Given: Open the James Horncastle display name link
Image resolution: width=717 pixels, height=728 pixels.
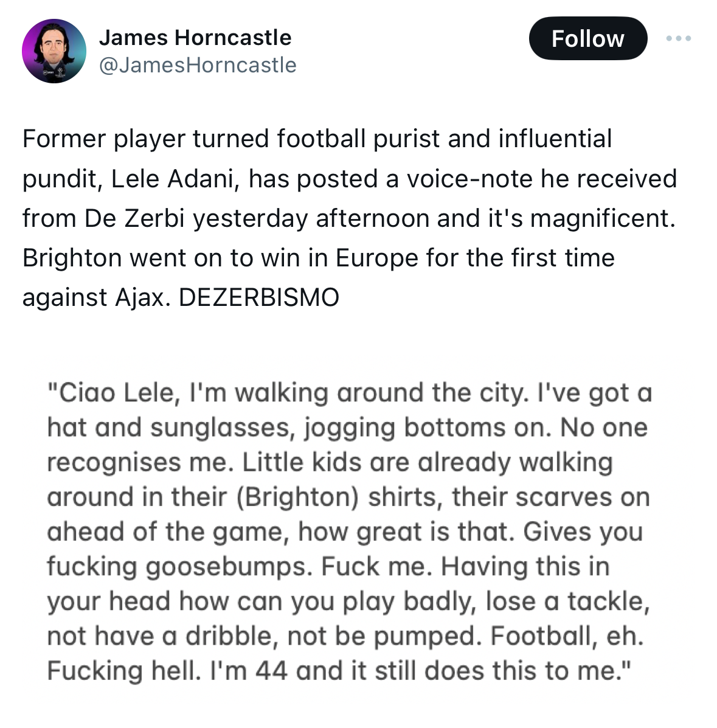Looking at the screenshot, I should (x=195, y=38).
